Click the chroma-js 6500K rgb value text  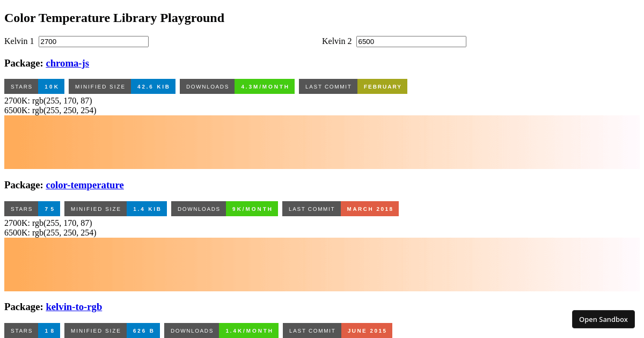point(50,111)
